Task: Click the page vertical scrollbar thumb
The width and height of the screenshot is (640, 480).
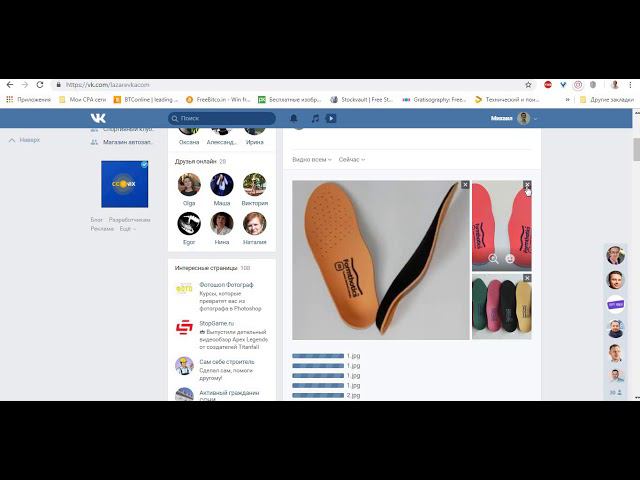Action: tap(636, 149)
